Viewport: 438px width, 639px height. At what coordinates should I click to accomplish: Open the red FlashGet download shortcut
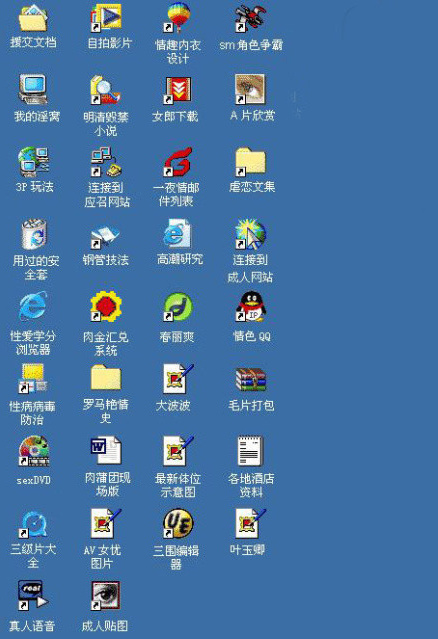coord(178,90)
